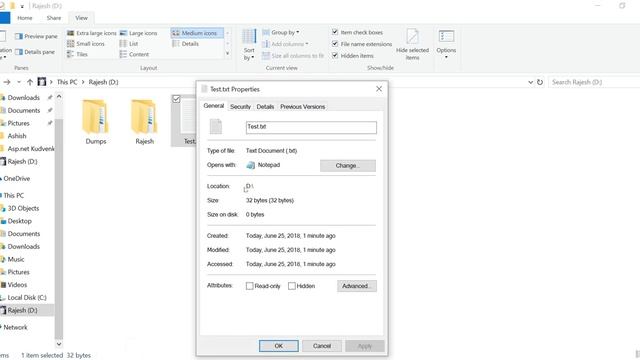
Task: Open Advanced attributes
Action: point(357,286)
